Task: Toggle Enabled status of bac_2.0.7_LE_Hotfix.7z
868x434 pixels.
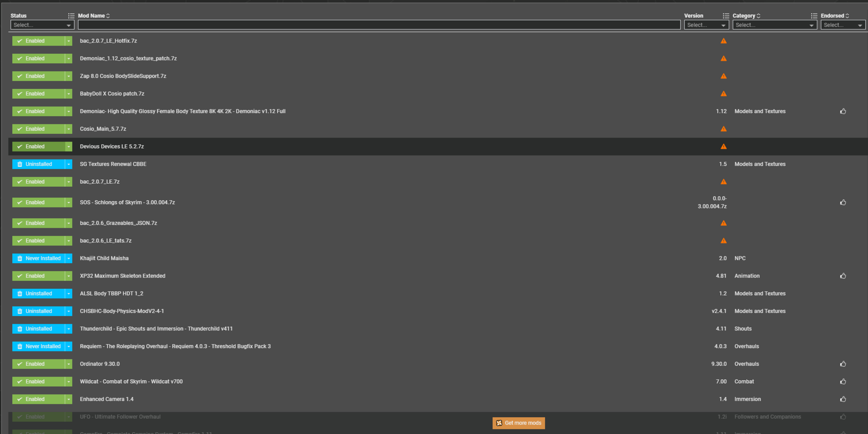Action: click(38, 41)
